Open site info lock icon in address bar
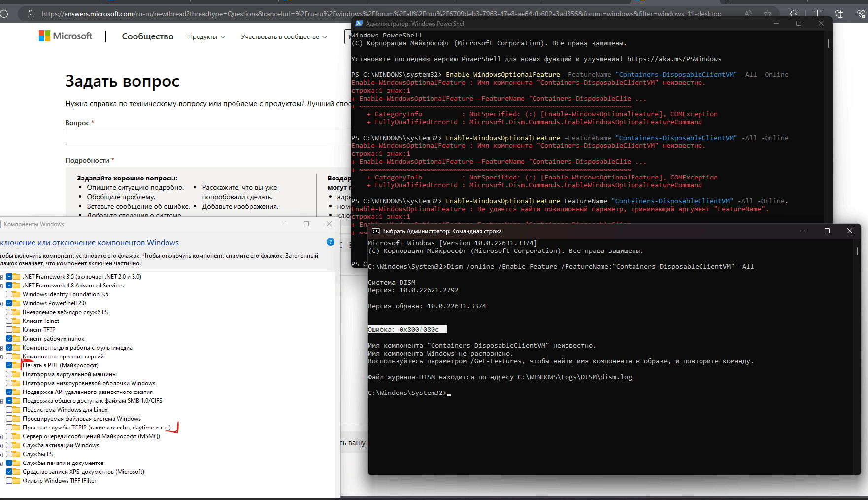Viewport: 868px width, 500px height. pyautogui.click(x=31, y=14)
